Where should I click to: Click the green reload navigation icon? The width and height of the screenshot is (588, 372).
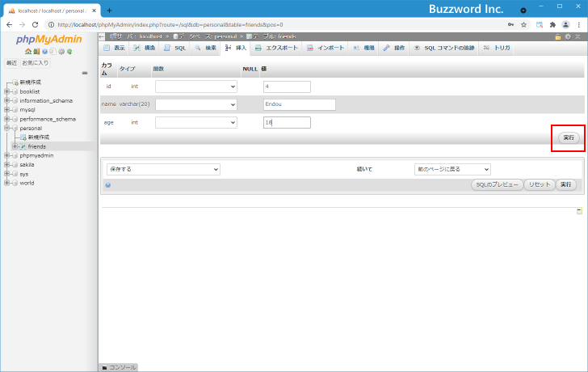70,52
